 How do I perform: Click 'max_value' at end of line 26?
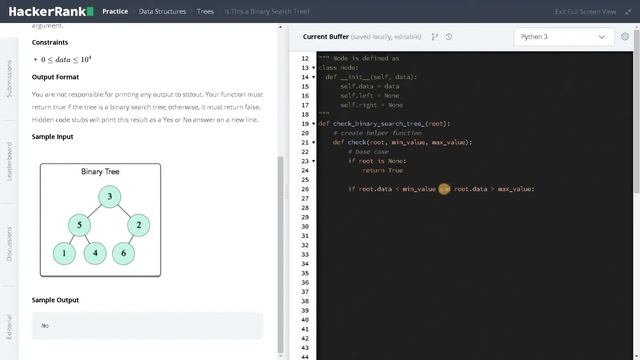(x=514, y=189)
